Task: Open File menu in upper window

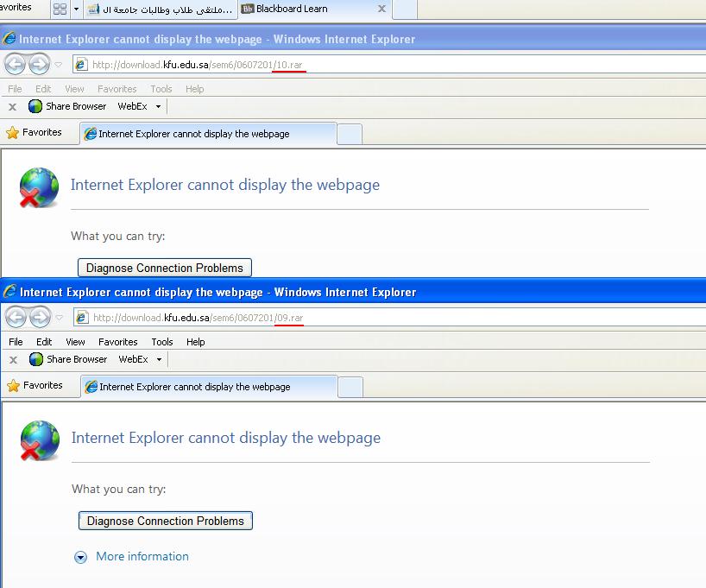Action: [15, 89]
